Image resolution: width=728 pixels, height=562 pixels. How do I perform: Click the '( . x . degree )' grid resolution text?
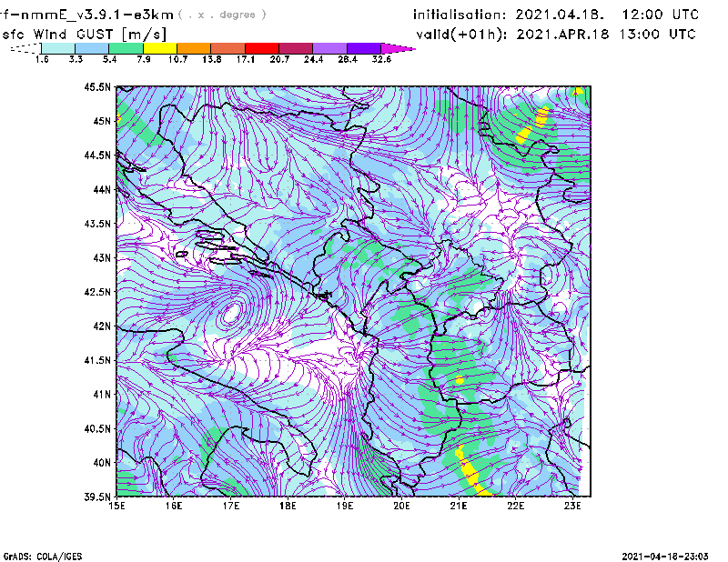tap(222, 15)
